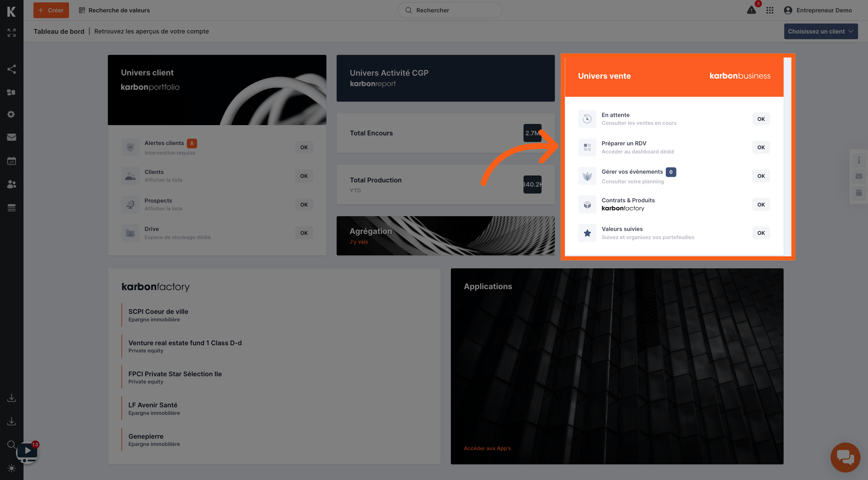Click the J'y vais link under Agrégation
The width and height of the screenshot is (868, 480).
359,242
